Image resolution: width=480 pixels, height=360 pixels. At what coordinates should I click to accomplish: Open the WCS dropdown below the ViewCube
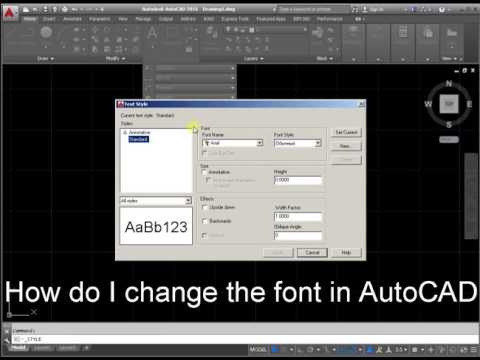click(449, 140)
